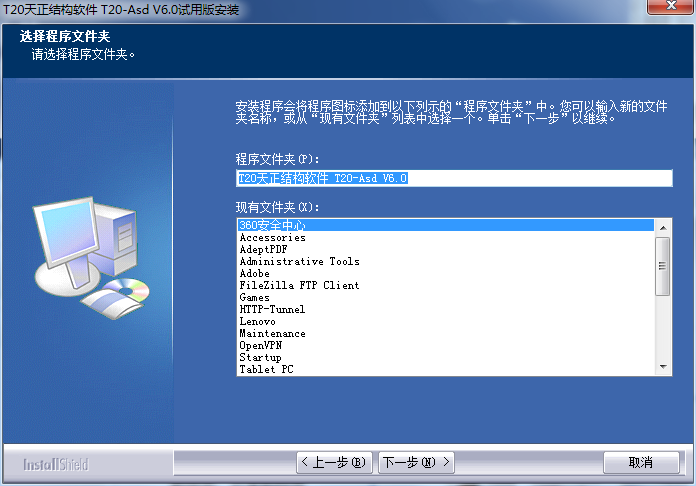696x486 pixels.
Task: Select FileZilla FTP Client folder
Action: 446,285
